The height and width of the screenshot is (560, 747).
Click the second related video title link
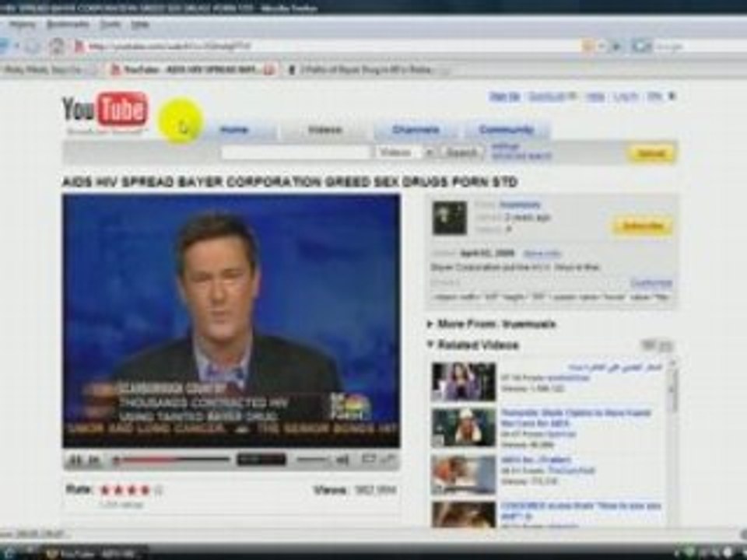coord(576,418)
